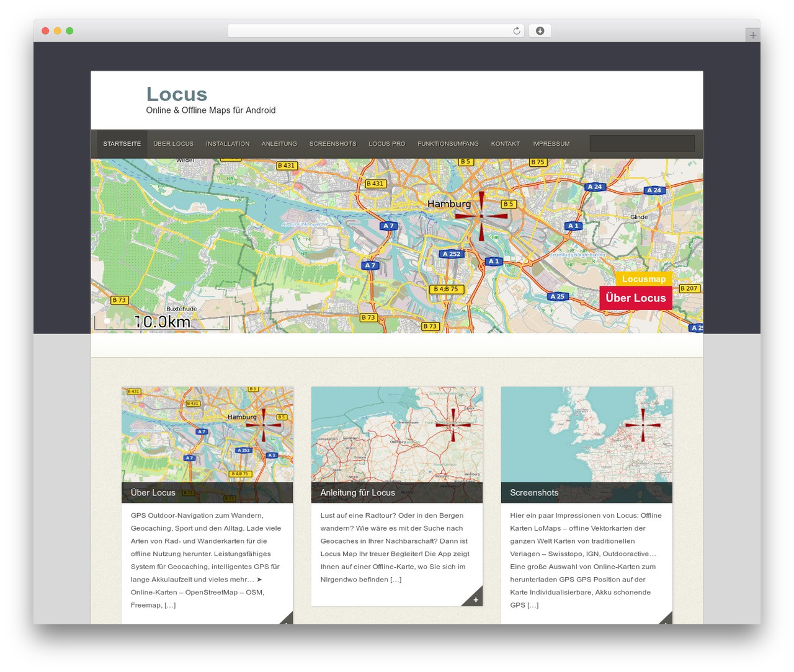This screenshot has width=794, height=672.
Task: Open the Locus Pro menu item
Action: pos(387,144)
